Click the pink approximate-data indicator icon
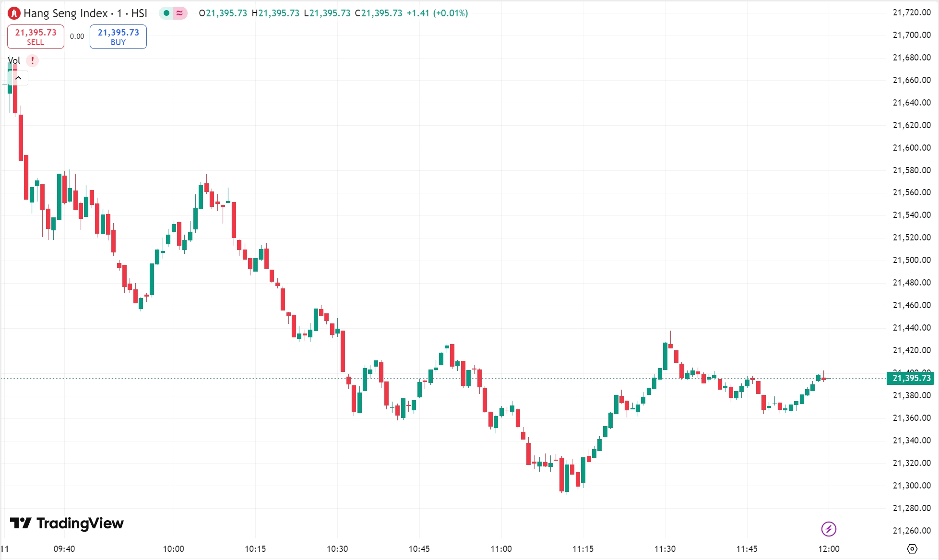 coord(179,13)
